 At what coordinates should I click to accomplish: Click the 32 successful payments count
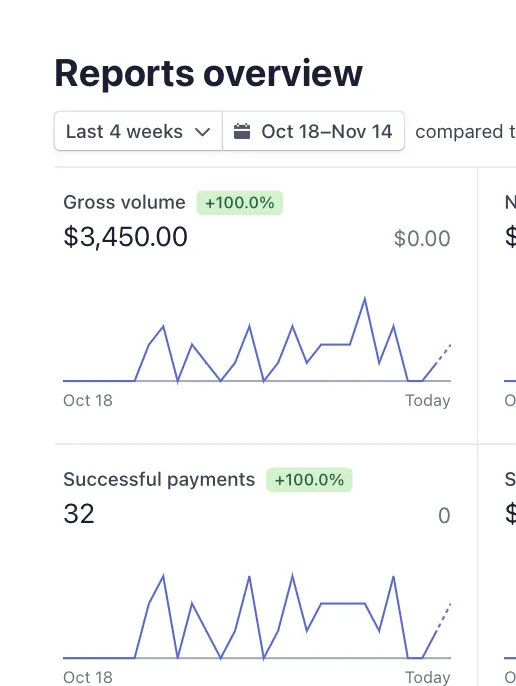tap(79, 514)
